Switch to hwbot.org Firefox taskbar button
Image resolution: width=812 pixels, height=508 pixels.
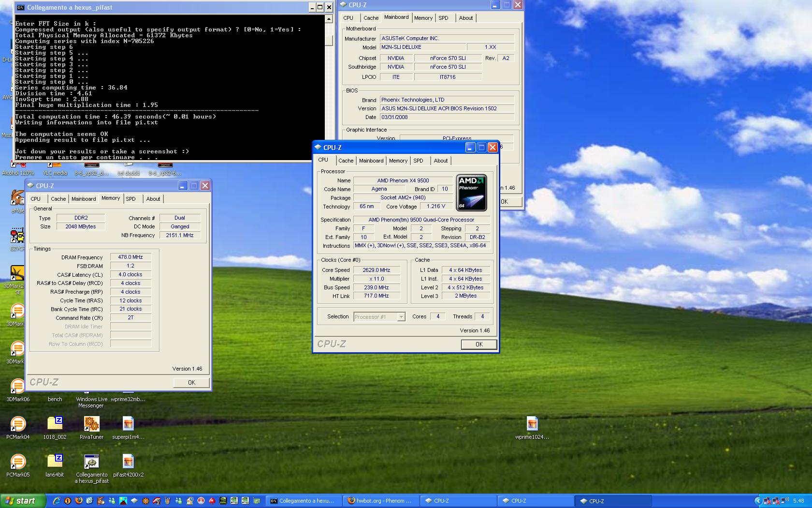click(381, 501)
